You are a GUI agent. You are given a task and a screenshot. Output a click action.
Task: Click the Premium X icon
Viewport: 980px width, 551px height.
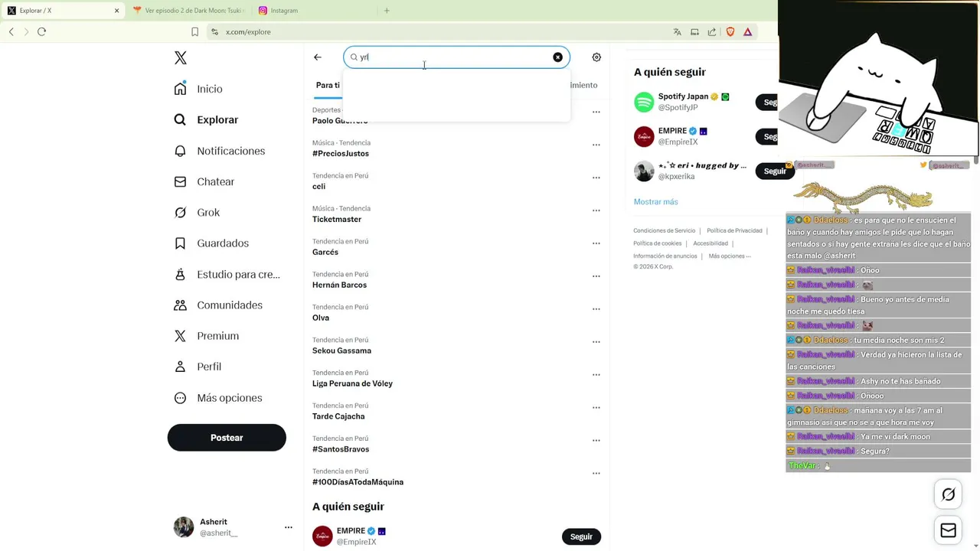180,336
